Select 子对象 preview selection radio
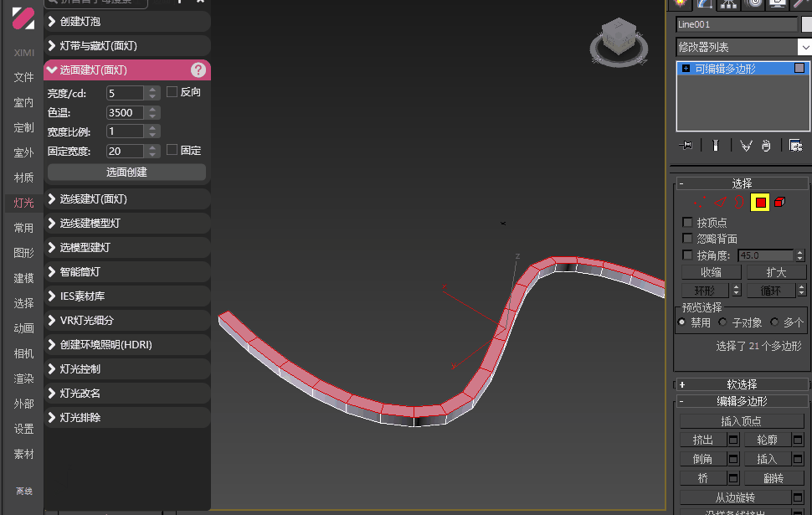The height and width of the screenshot is (515, 812). click(722, 322)
